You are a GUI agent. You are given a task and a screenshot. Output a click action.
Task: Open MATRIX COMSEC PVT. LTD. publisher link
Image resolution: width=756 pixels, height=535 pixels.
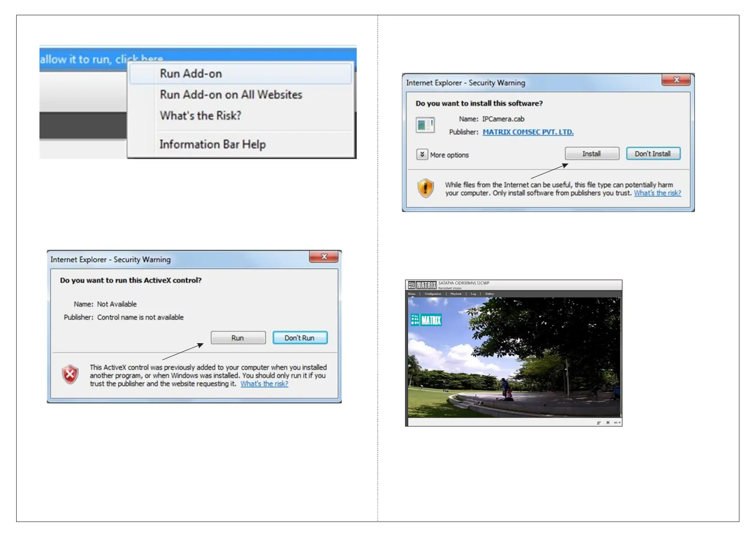pos(528,132)
